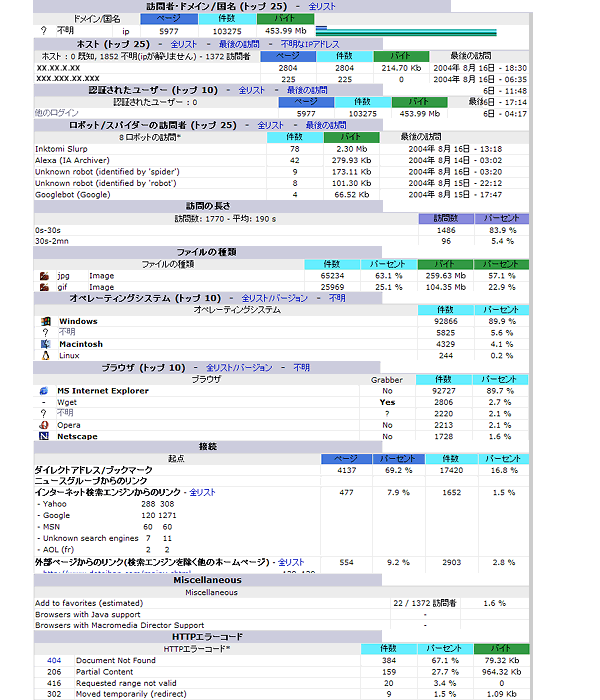Open the 404 error code link
The width and height of the screenshot is (600, 700).
[54, 660]
